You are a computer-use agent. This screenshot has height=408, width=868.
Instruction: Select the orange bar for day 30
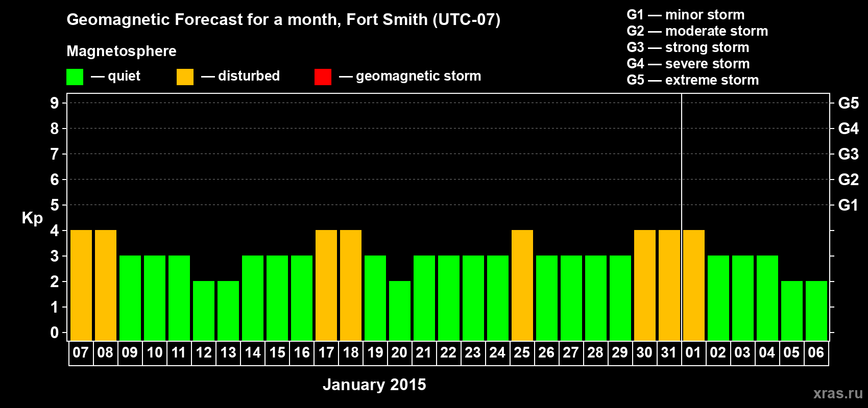point(645,285)
